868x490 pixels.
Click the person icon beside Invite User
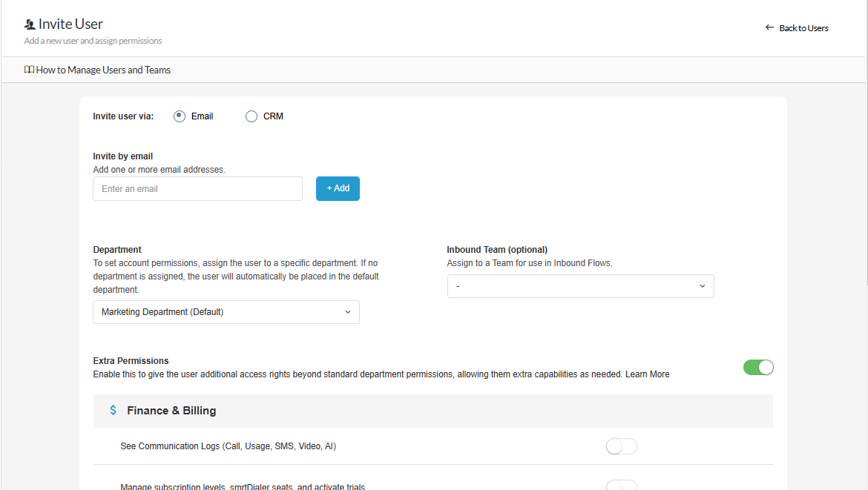point(30,24)
